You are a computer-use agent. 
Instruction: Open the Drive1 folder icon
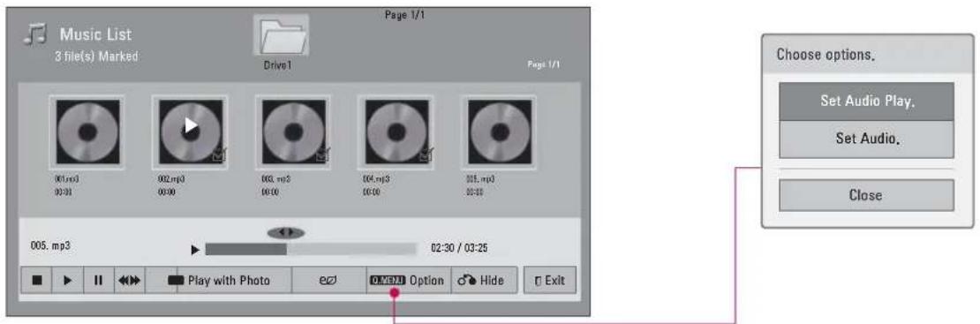click(x=281, y=35)
